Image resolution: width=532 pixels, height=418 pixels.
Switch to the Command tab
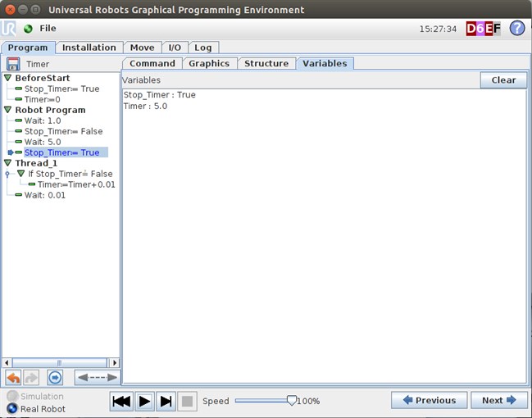coord(152,63)
